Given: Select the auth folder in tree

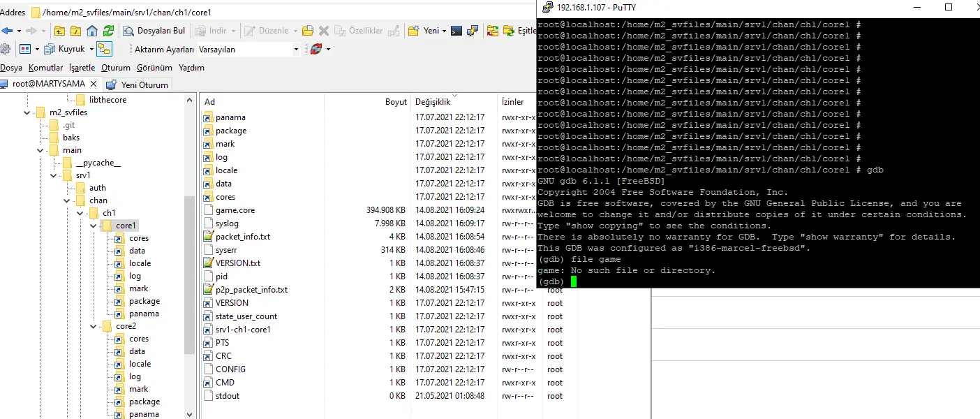Looking at the screenshot, I should 98,188.
